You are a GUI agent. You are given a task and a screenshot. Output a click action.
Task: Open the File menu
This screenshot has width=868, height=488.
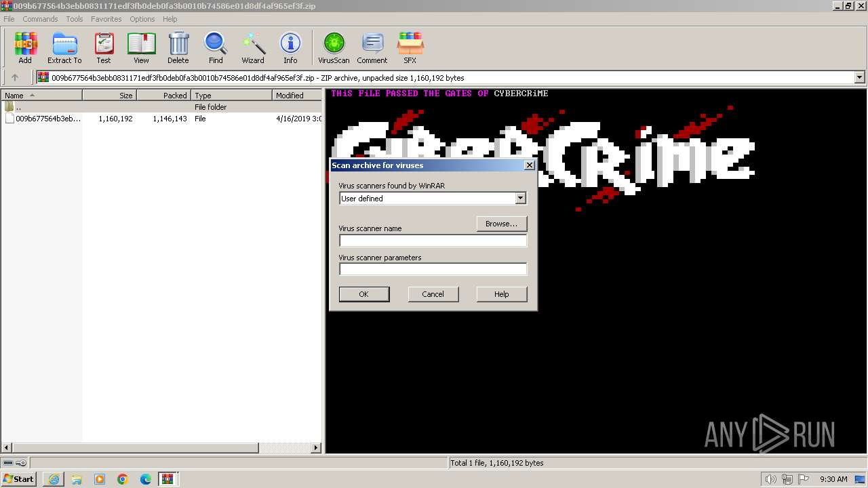tap(9, 19)
